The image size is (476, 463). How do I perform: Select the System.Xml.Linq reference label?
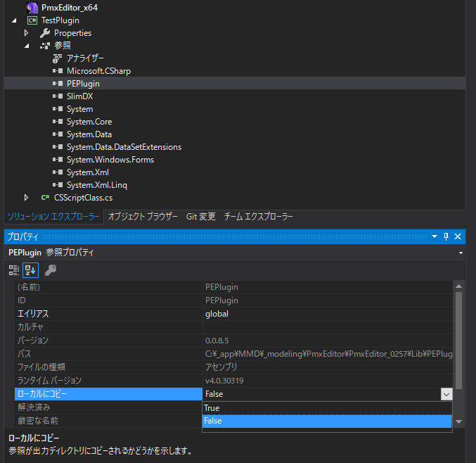(x=97, y=185)
